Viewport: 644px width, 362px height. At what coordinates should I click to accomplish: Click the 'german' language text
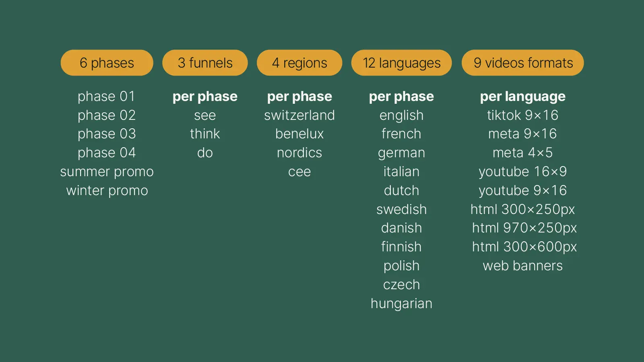401,153
